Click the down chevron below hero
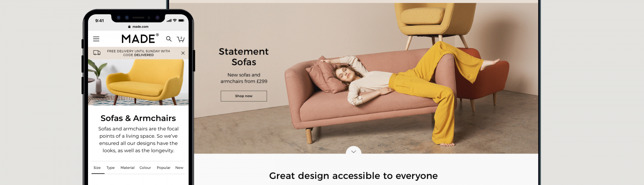644x185 pixels. point(353,151)
